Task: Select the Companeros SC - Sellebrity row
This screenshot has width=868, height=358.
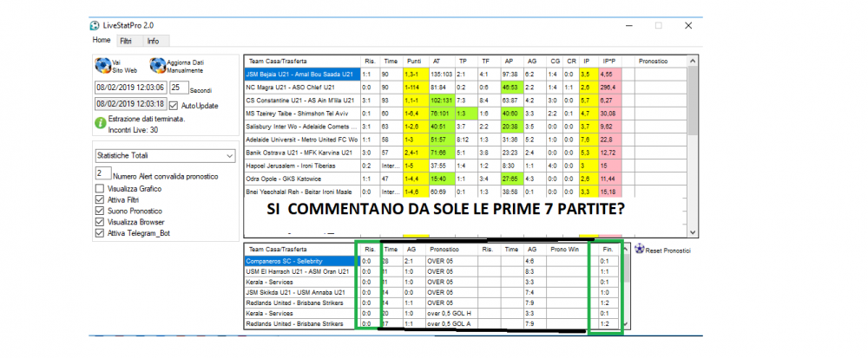Action: click(x=299, y=260)
